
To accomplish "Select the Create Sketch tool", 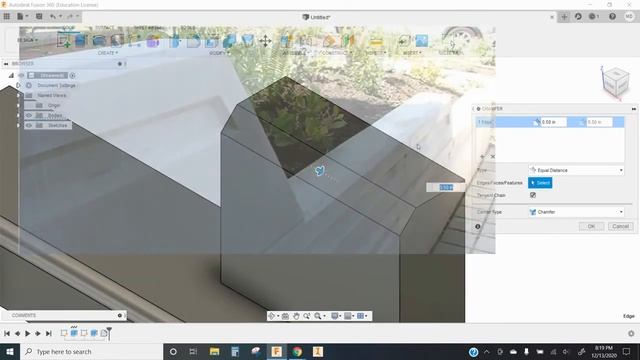I will coord(64,41).
